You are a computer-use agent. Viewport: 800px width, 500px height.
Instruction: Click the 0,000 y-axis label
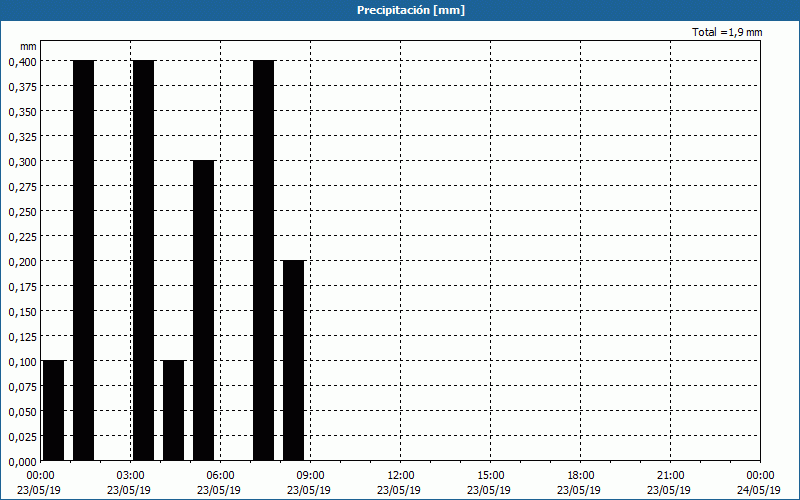pyautogui.click(x=22, y=462)
